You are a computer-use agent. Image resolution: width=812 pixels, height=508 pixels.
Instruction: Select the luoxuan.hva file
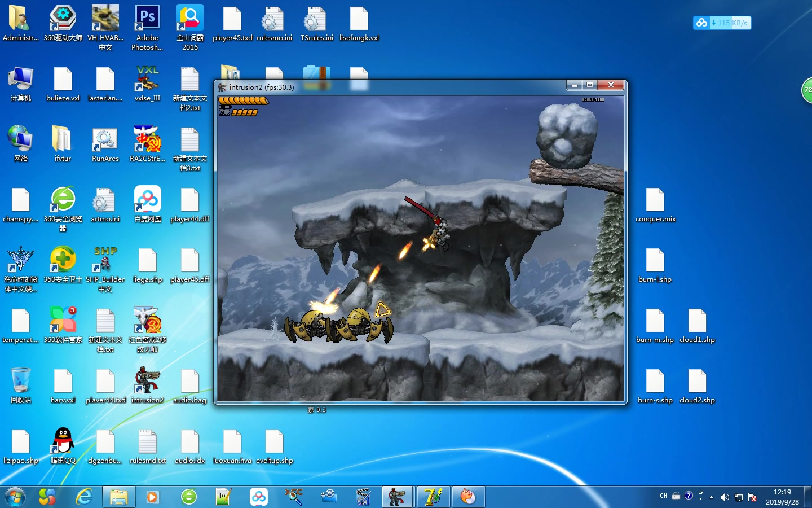pyautogui.click(x=232, y=446)
